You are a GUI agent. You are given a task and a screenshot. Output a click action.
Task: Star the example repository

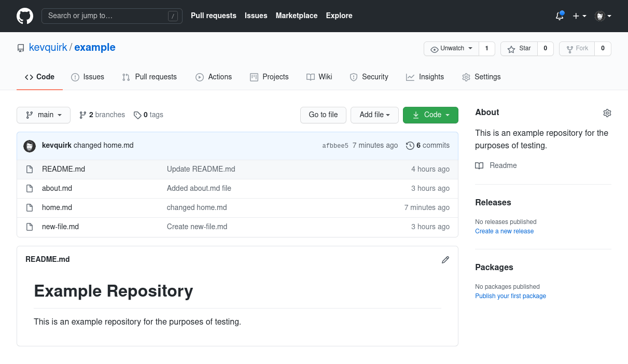pyautogui.click(x=519, y=49)
